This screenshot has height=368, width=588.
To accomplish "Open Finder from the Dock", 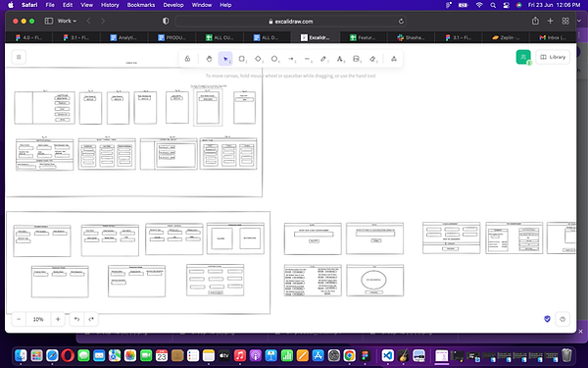I will [21, 355].
